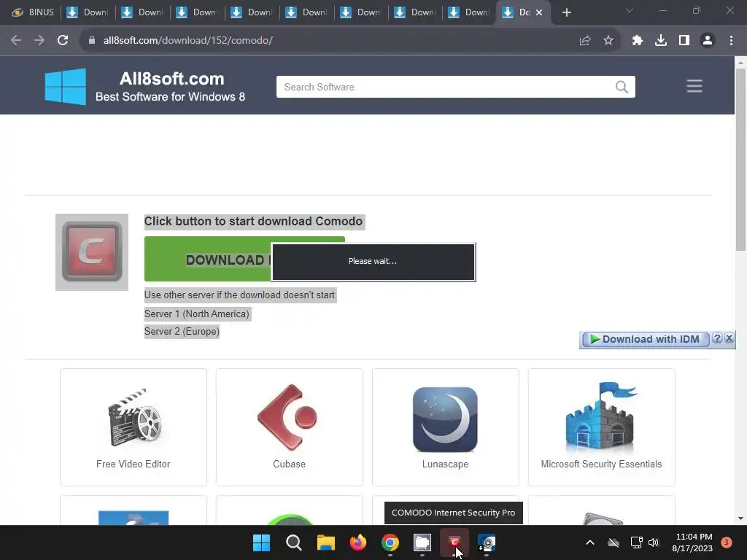Click the Comodo app icon thumbnail
Image resolution: width=747 pixels, height=560 pixels.
tap(92, 252)
